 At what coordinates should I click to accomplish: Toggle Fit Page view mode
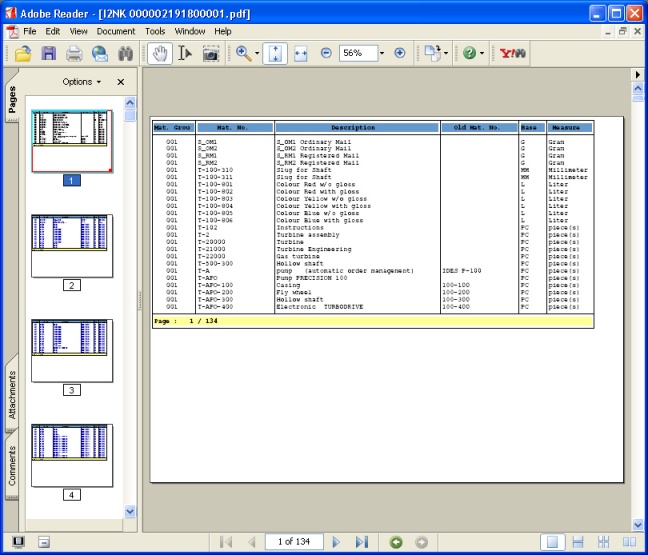click(x=275, y=53)
